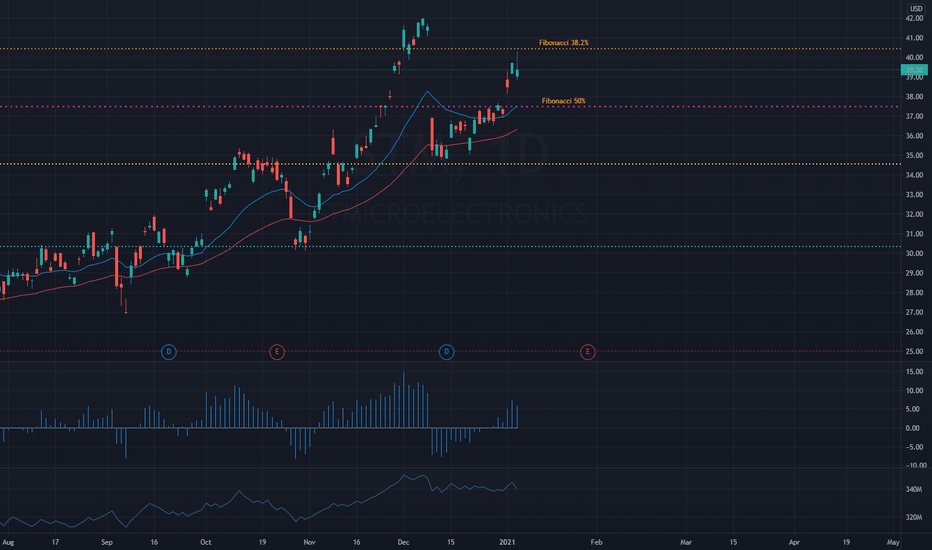
Task: Select the Fibonacci 50% label
Action: 563,101
